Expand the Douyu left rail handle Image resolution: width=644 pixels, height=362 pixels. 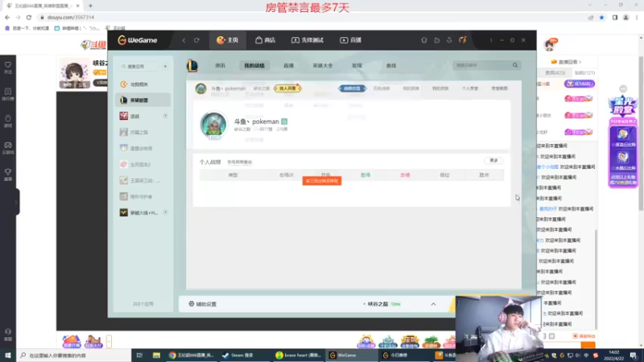pos(16,202)
